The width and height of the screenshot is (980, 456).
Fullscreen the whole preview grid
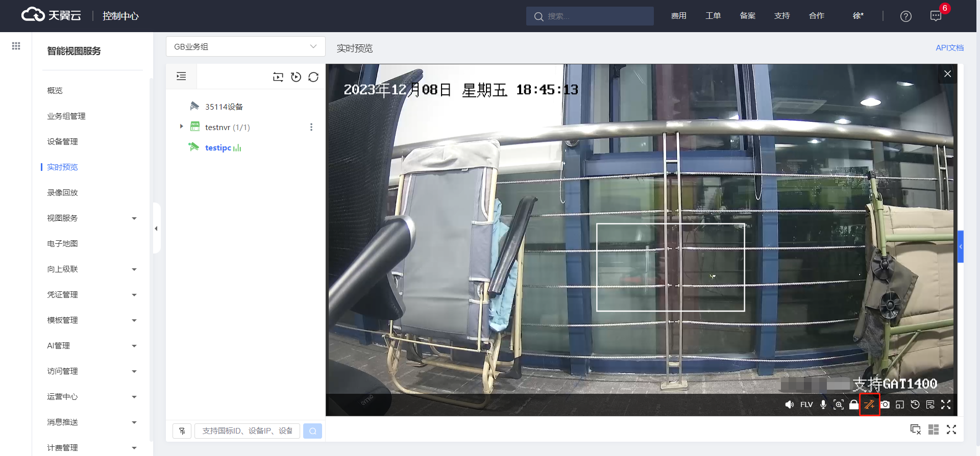(951, 429)
